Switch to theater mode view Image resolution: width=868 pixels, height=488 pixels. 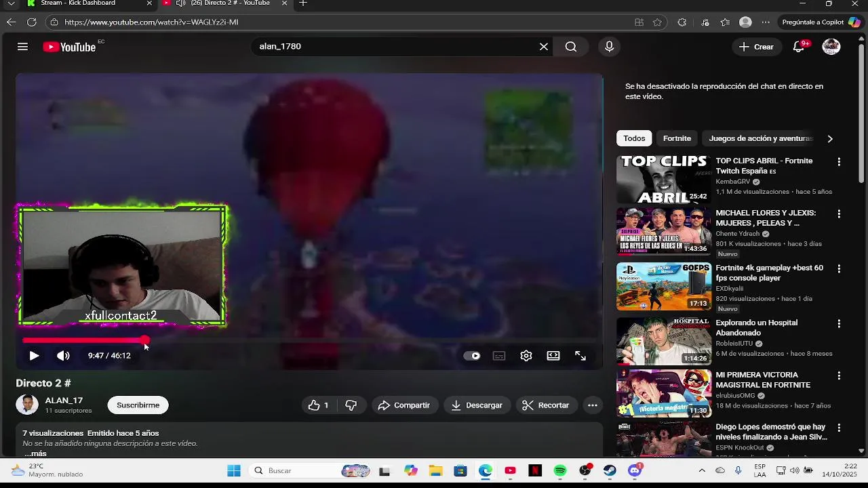click(x=553, y=356)
